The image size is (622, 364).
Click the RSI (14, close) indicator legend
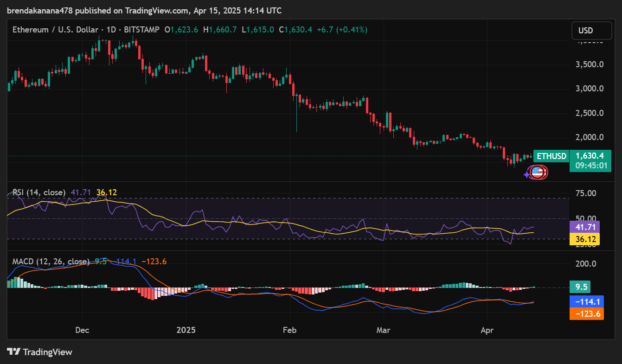(x=39, y=192)
